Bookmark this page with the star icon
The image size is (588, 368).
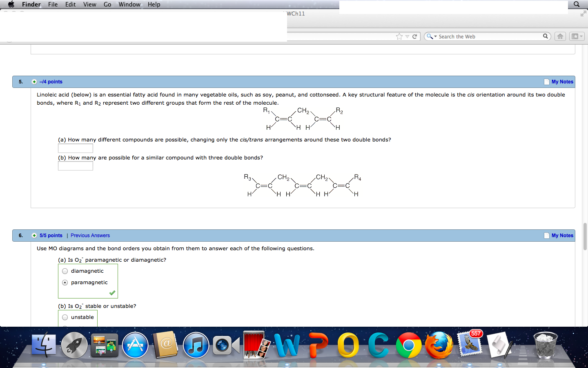click(x=399, y=36)
